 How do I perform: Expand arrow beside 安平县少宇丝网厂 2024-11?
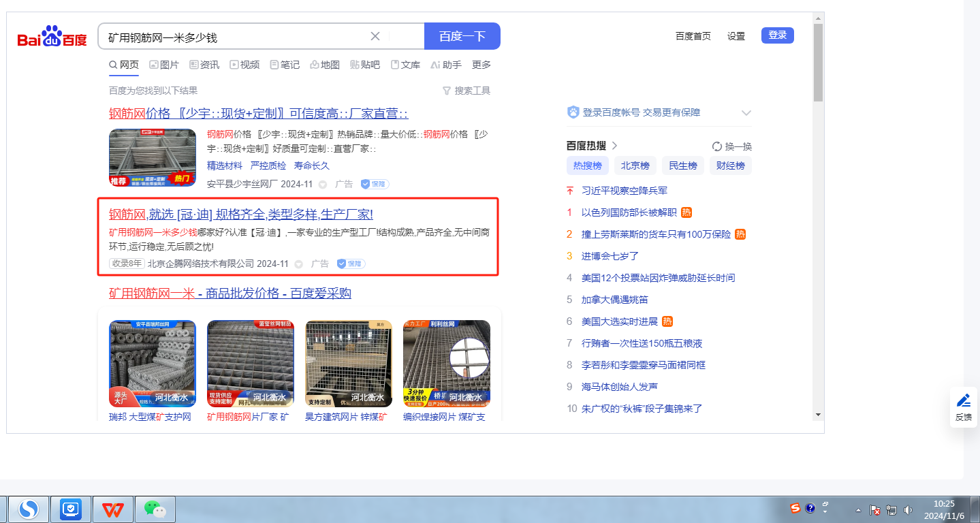point(323,185)
